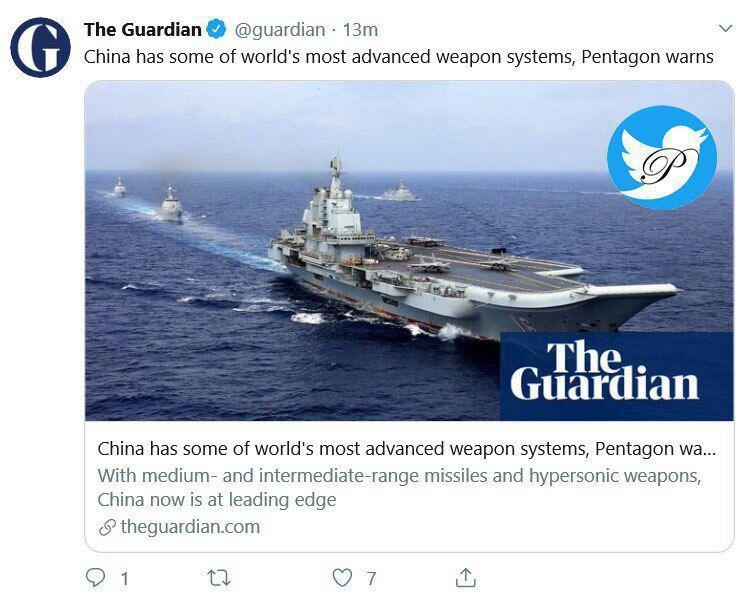Click the like count number 7
Image resolution: width=742 pixels, height=605 pixels.
[x=371, y=578]
